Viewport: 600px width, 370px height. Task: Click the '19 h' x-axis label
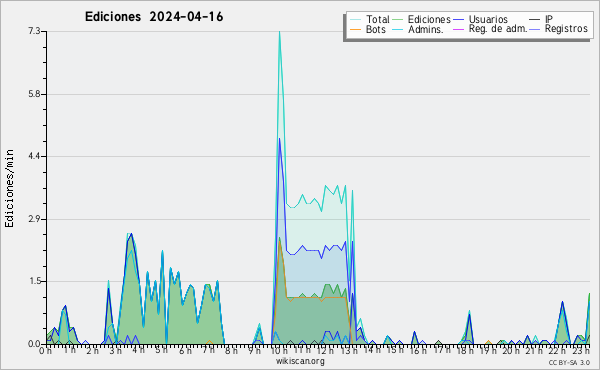click(x=488, y=351)
